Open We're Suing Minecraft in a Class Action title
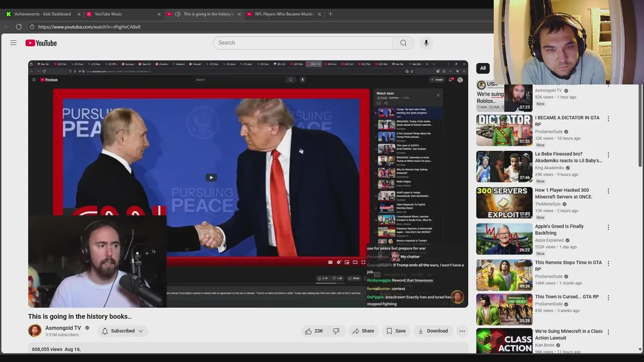 click(569, 334)
